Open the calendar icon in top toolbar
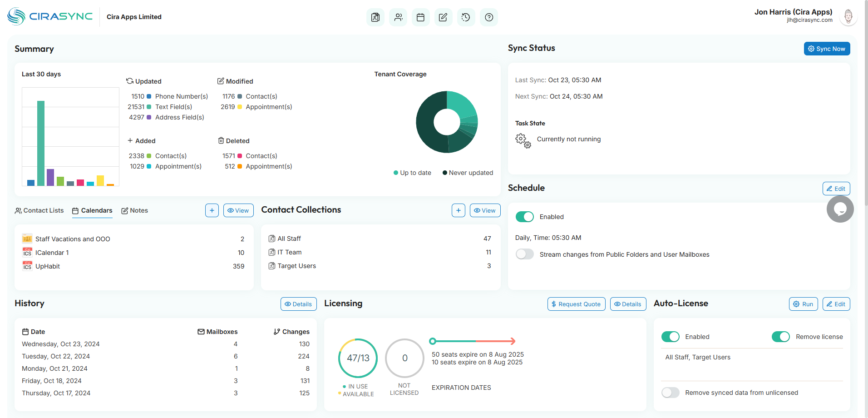The height and width of the screenshot is (418, 868). 420,17
